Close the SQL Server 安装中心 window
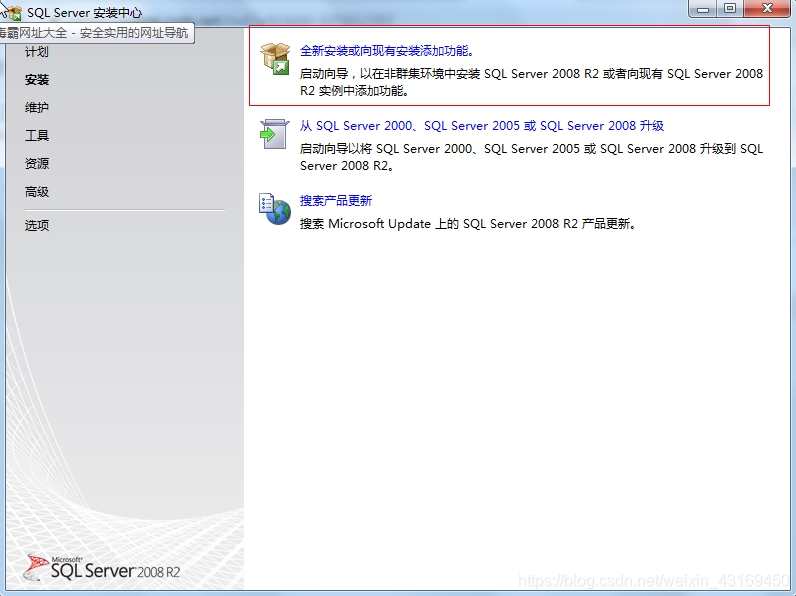796x596 pixels. click(x=767, y=9)
